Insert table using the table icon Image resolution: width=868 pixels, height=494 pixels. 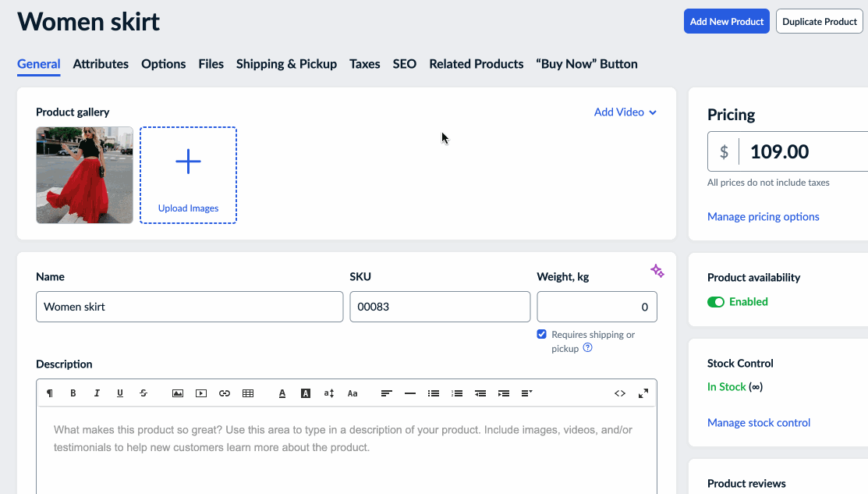(x=248, y=393)
